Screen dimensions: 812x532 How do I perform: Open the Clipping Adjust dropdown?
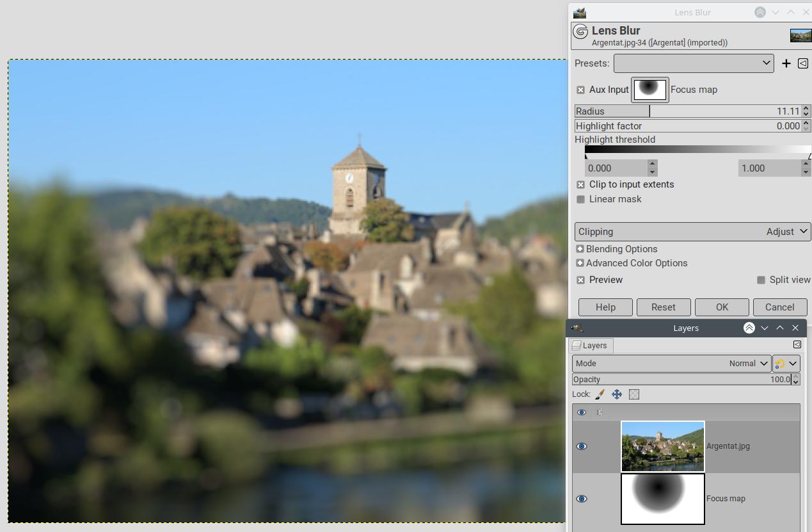click(693, 232)
